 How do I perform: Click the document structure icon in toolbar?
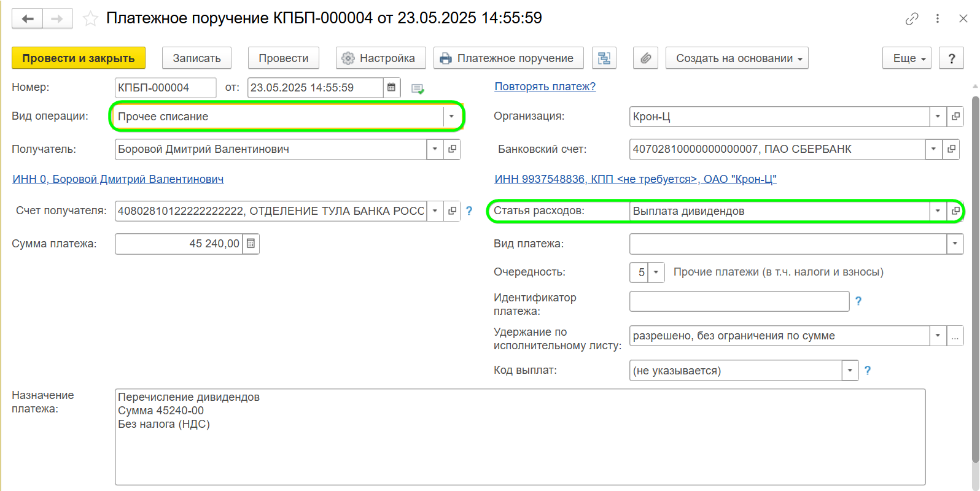(x=604, y=58)
